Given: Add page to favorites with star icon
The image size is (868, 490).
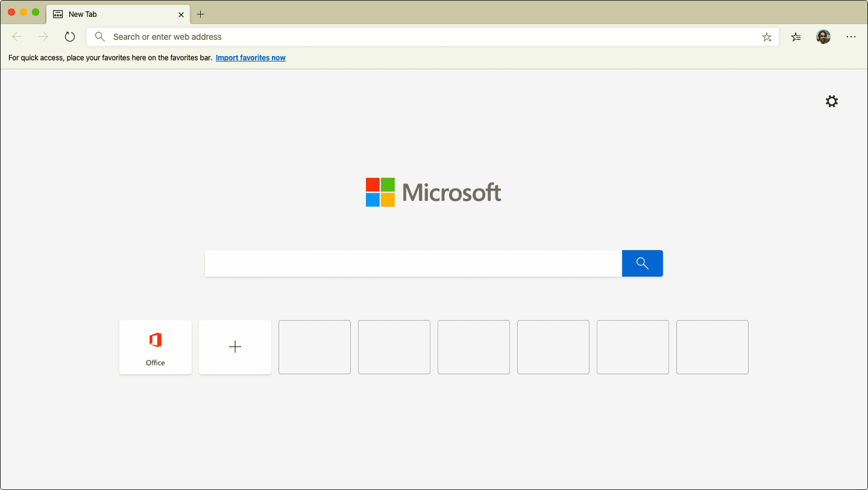Looking at the screenshot, I should click(x=767, y=37).
